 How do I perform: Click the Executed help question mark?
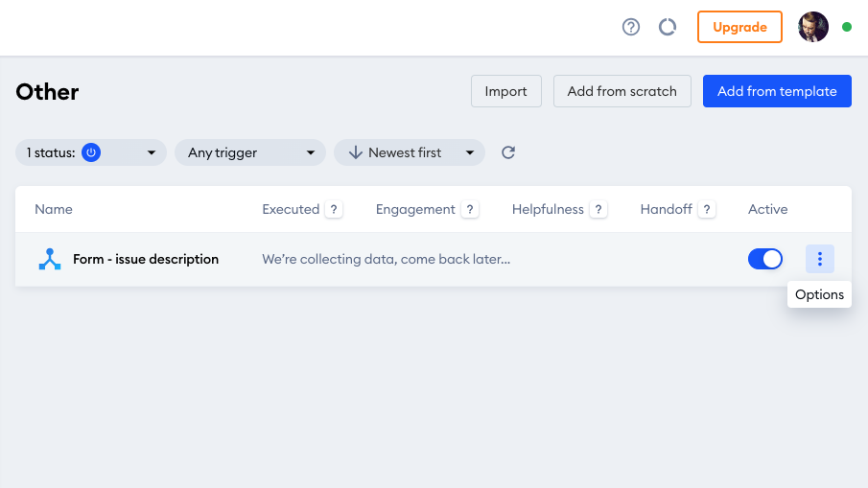coord(334,210)
